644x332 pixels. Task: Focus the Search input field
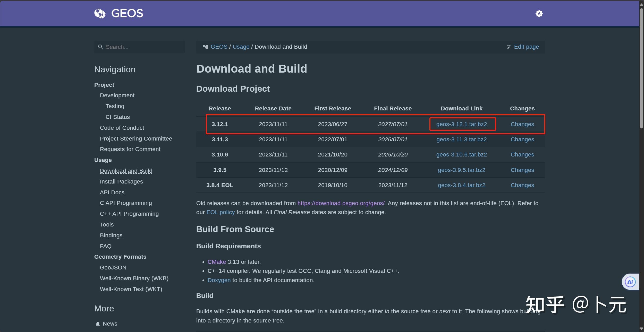click(144, 47)
